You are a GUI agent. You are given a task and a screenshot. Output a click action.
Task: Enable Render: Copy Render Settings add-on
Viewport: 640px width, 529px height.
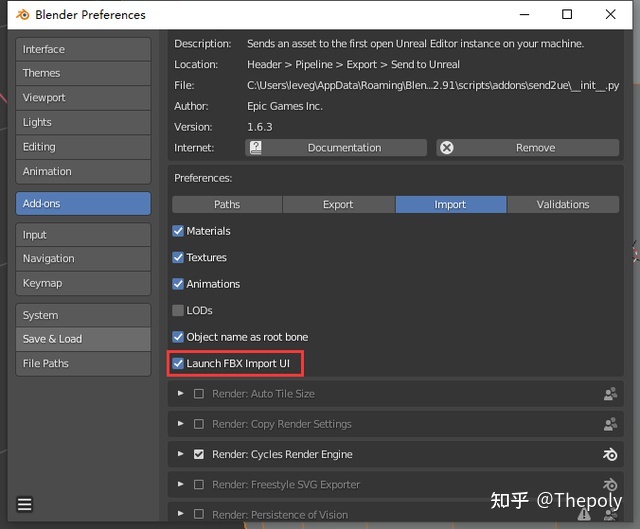pos(199,424)
